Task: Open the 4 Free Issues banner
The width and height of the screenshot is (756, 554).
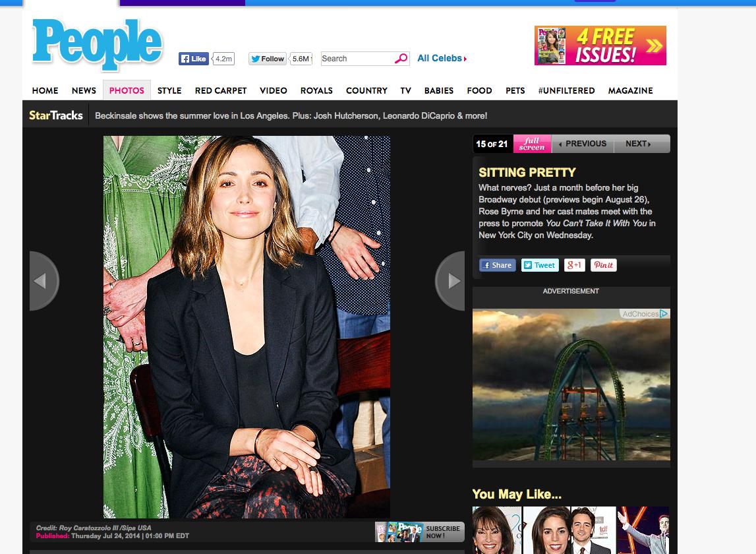Action: (600, 46)
